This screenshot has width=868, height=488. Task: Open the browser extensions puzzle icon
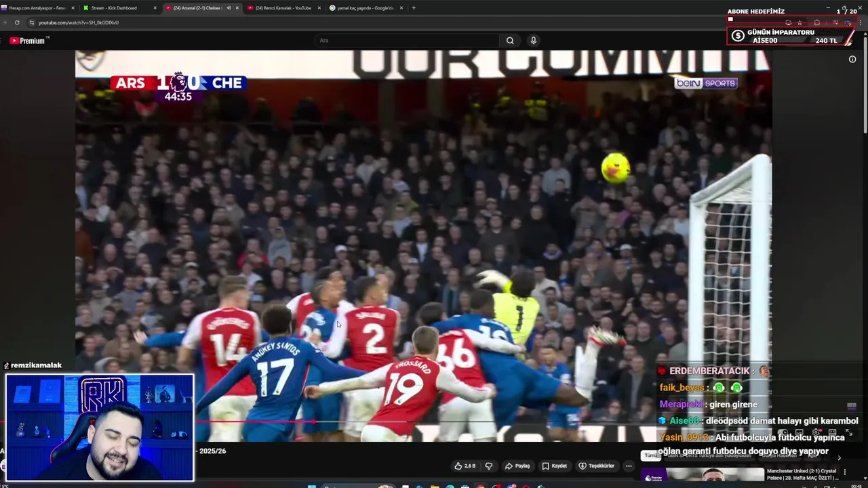coord(816,22)
